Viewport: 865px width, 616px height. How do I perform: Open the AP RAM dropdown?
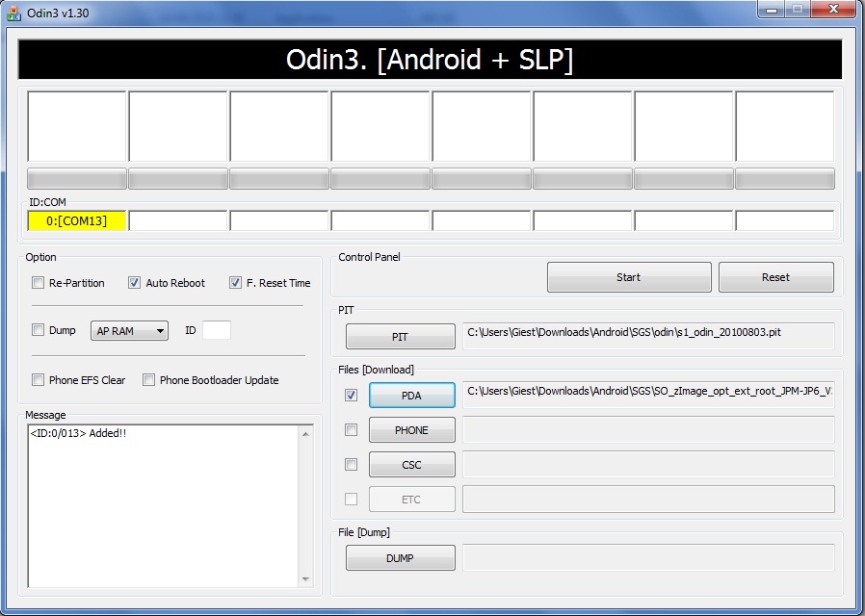click(x=129, y=330)
